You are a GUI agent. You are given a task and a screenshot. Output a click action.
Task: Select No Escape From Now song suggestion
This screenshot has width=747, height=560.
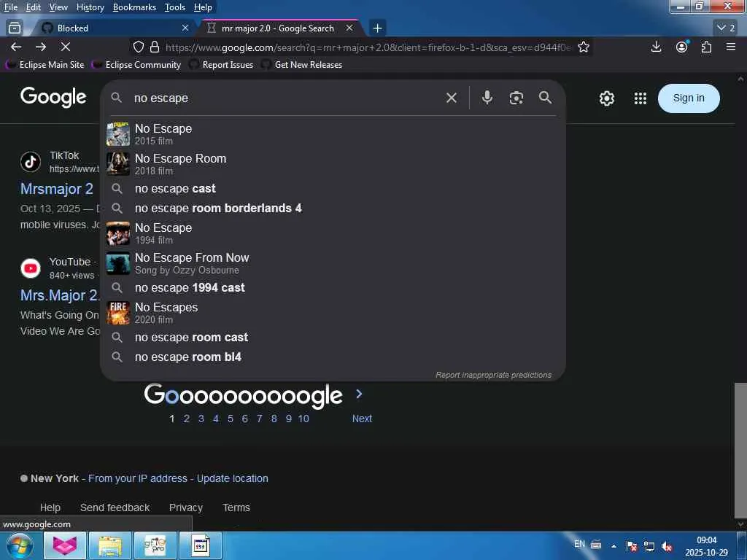[333, 263]
